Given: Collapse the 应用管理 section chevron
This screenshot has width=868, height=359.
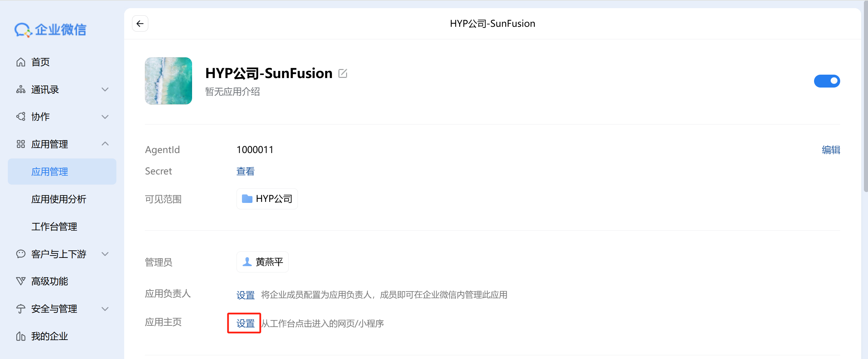Looking at the screenshot, I should 105,144.
